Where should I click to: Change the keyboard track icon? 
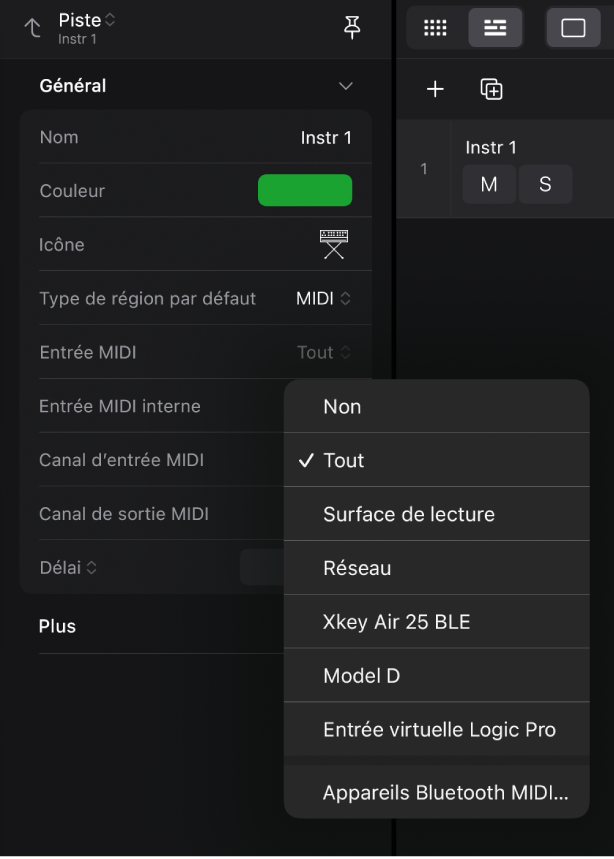(x=334, y=244)
